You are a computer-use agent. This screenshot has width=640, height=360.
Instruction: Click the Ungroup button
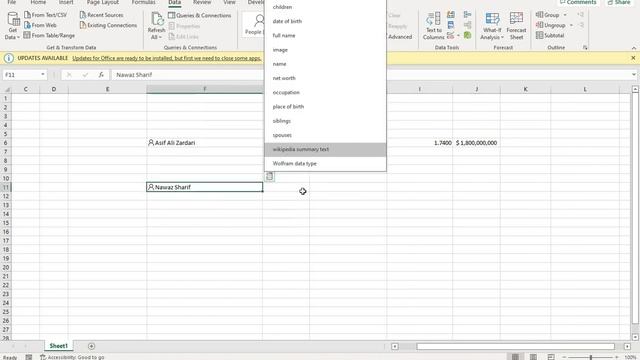550,25
